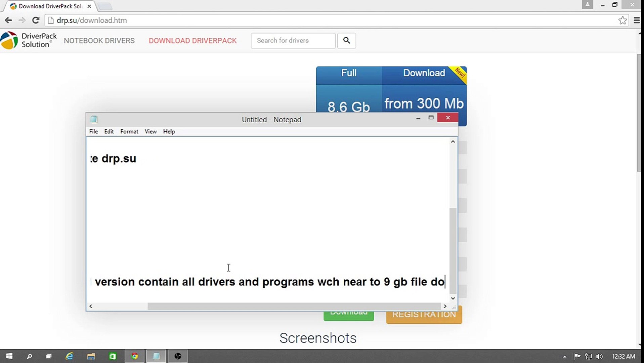Viewport: 644px width, 363px height.
Task: Reload the drp.su page
Action: click(x=36, y=20)
